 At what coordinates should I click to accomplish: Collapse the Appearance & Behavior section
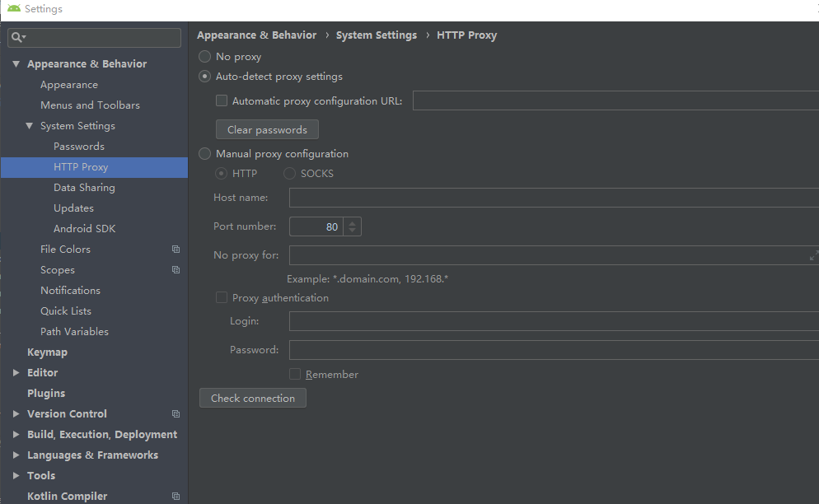coord(16,63)
